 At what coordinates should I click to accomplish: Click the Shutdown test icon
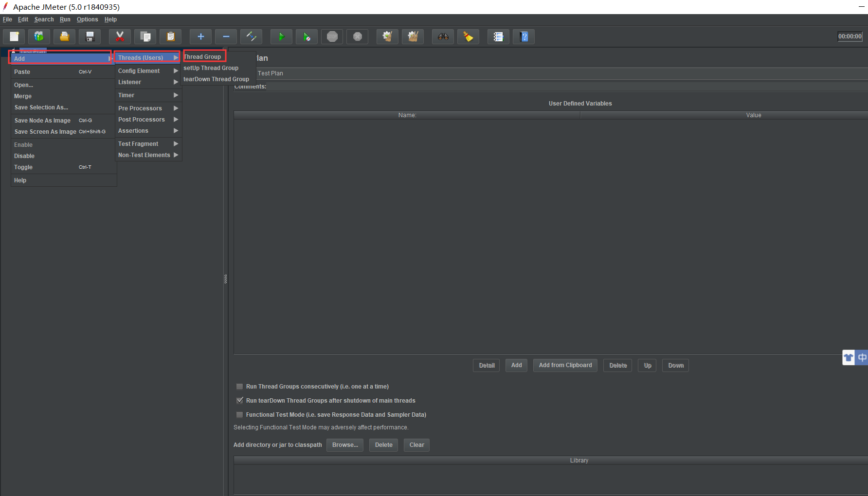pyautogui.click(x=357, y=36)
